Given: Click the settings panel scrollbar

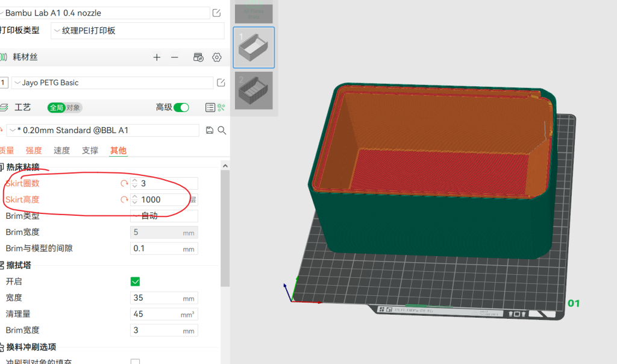Looking at the screenshot, I should (x=225, y=228).
